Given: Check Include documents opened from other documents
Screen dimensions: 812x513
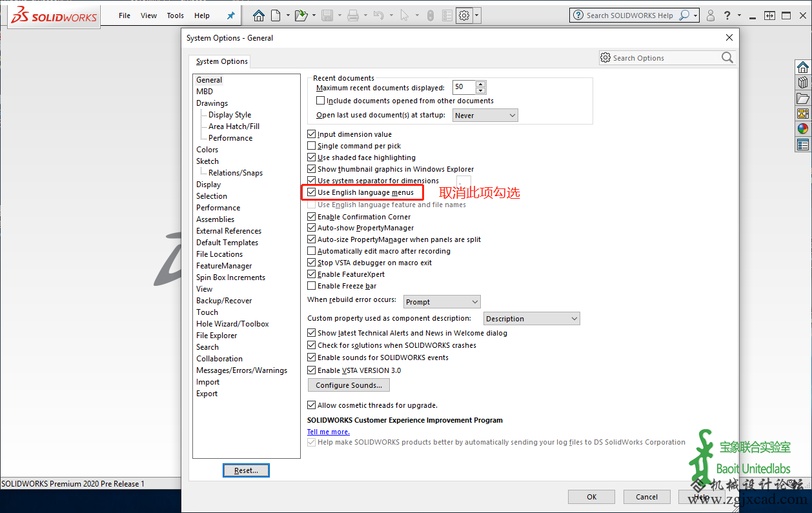Looking at the screenshot, I should pyautogui.click(x=321, y=101).
